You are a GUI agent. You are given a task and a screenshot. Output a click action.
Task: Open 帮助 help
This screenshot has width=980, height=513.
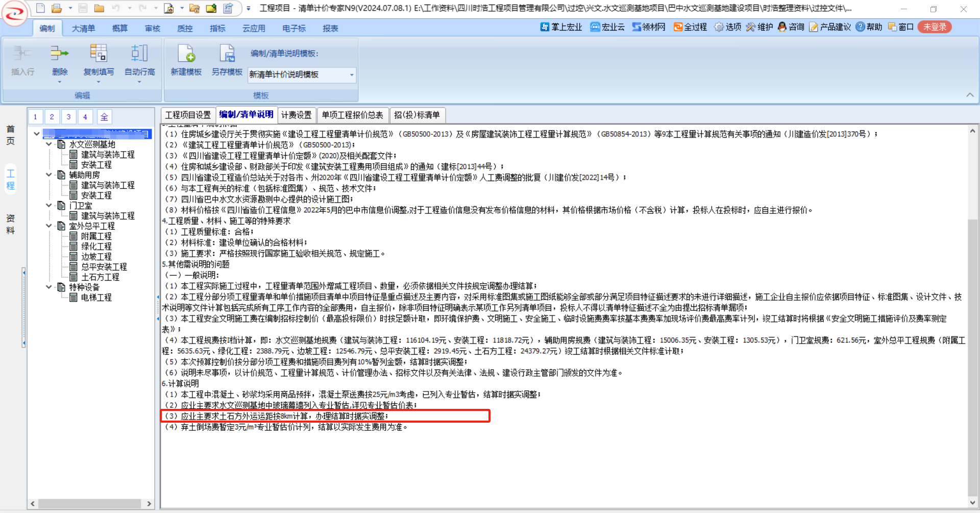click(x=869, y=27)
